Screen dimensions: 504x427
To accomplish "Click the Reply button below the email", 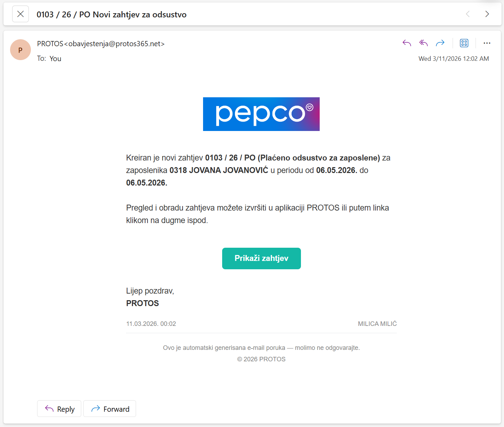I will pyautogui.click(x=59, y=409).
